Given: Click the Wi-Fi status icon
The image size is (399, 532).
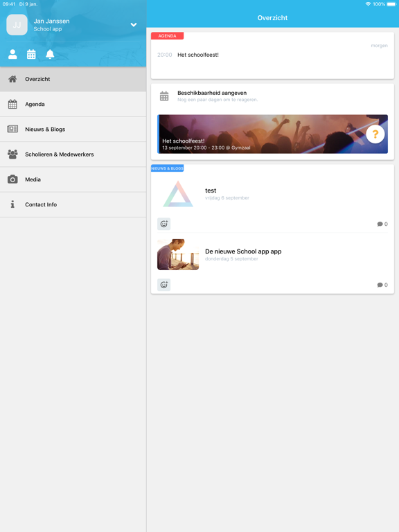Looking at the screenshot, I should pyautogui.click(x=368, y=4).
